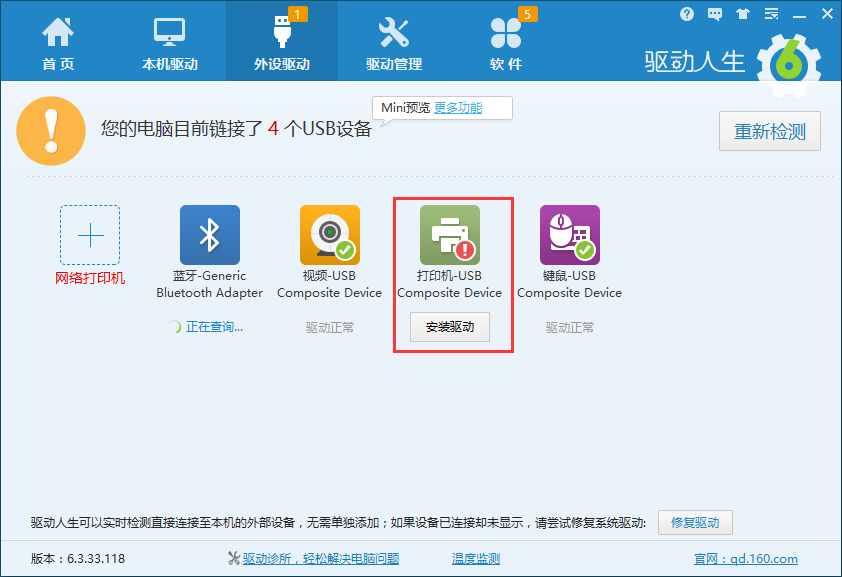Go to the 软件 tab
This screenshot has width=842, height=577.
(506, 43)
